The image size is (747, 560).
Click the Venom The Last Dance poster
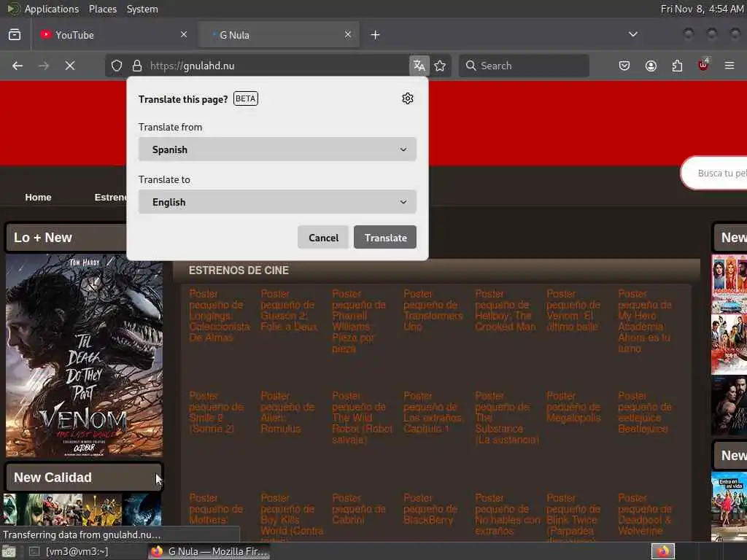pyautogui.click(x=84, y=355)
